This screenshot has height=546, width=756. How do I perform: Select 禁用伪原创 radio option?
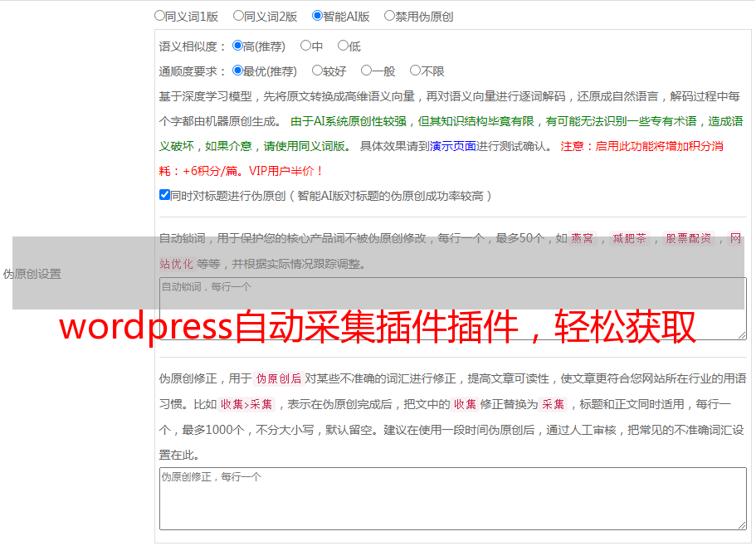pos(389,16)
